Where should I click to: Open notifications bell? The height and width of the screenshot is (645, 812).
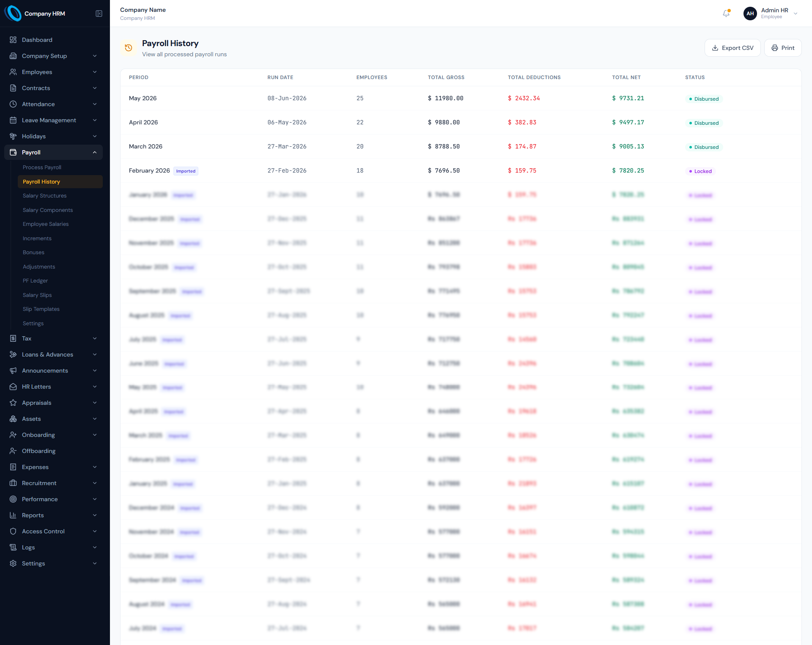726,14
